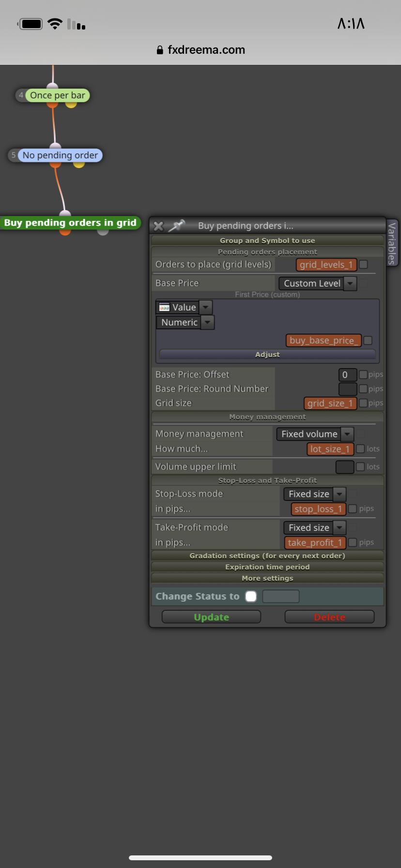Viewport: 401px width, 868px height.
Task: Click input connector atop Buy pending orders block
Action: coord(65,214)
